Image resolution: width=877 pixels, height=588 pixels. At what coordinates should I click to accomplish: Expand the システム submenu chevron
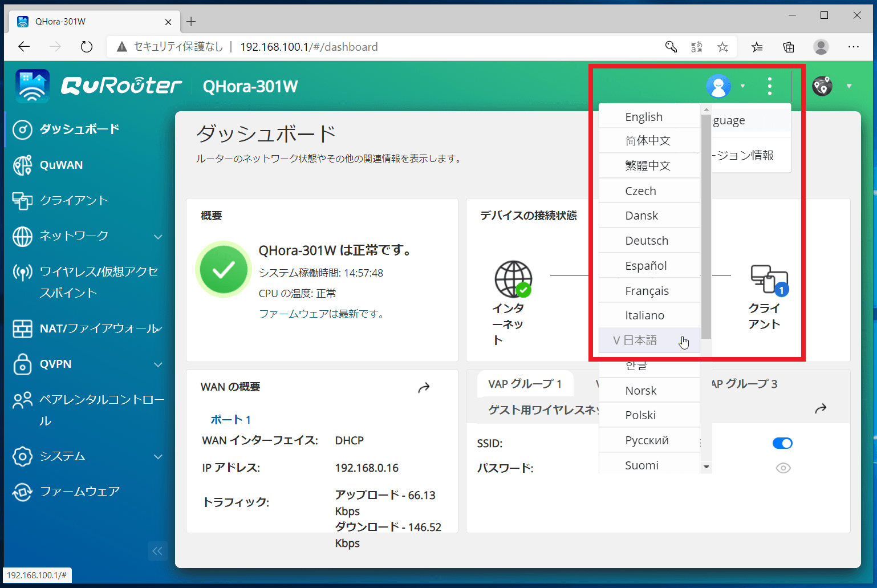pos(158,457)
